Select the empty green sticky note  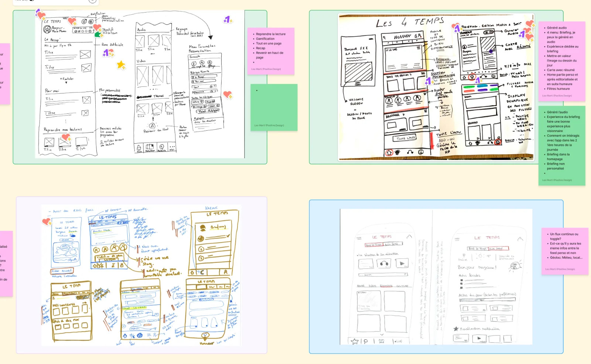[x=274, y=107]
